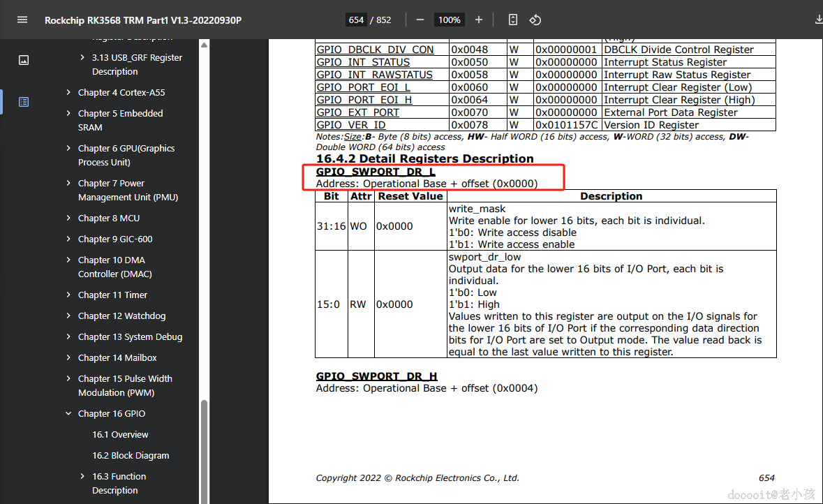Go to Chapter 8 MCU
The image size is (823, 504).
click(109, 218)
